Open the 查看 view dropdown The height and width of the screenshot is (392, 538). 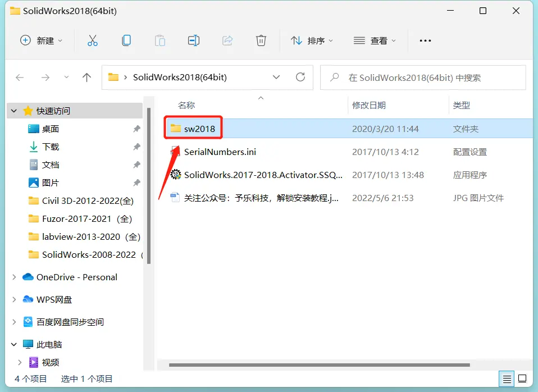[x=375, y=40]
